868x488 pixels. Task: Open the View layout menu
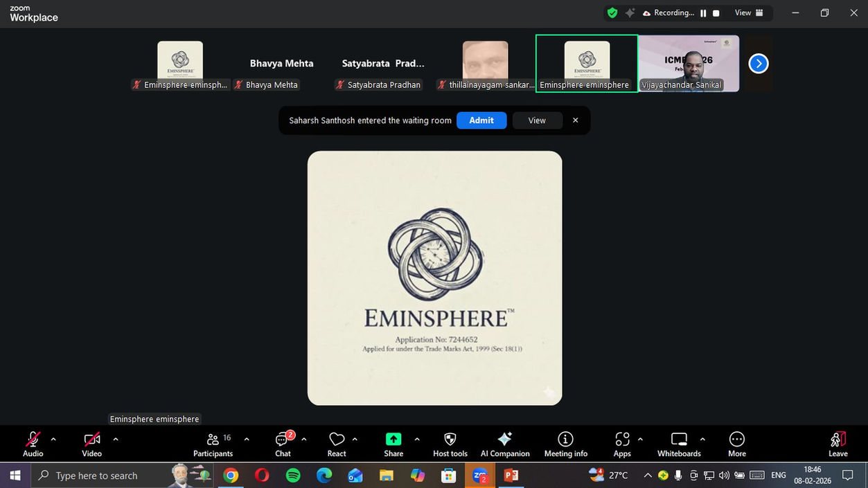tap(749, 12)
